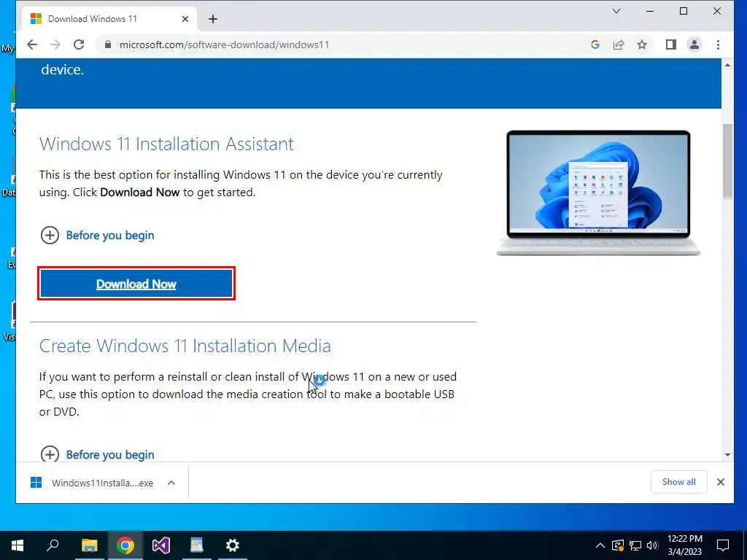Open the Windows Start menu
Image resolution: width=747 pixels, height=560 pixels.
[x=18, y=545]
